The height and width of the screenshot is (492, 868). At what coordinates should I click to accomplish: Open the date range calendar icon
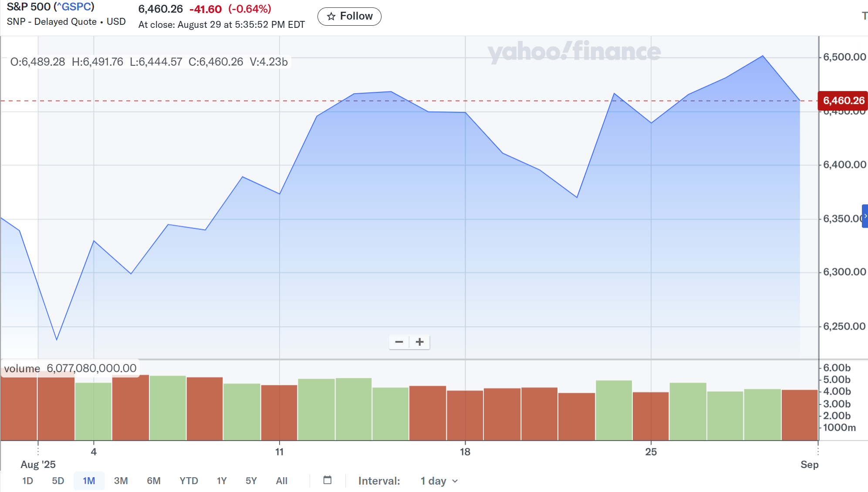(x=328, y=480)
